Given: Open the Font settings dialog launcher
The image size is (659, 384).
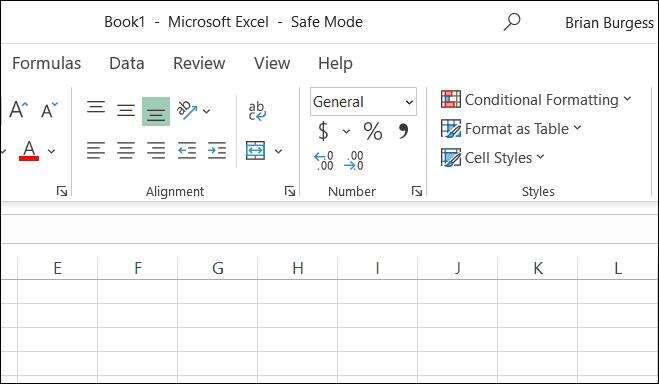Looking at the screenshot, I should [62, 192].
